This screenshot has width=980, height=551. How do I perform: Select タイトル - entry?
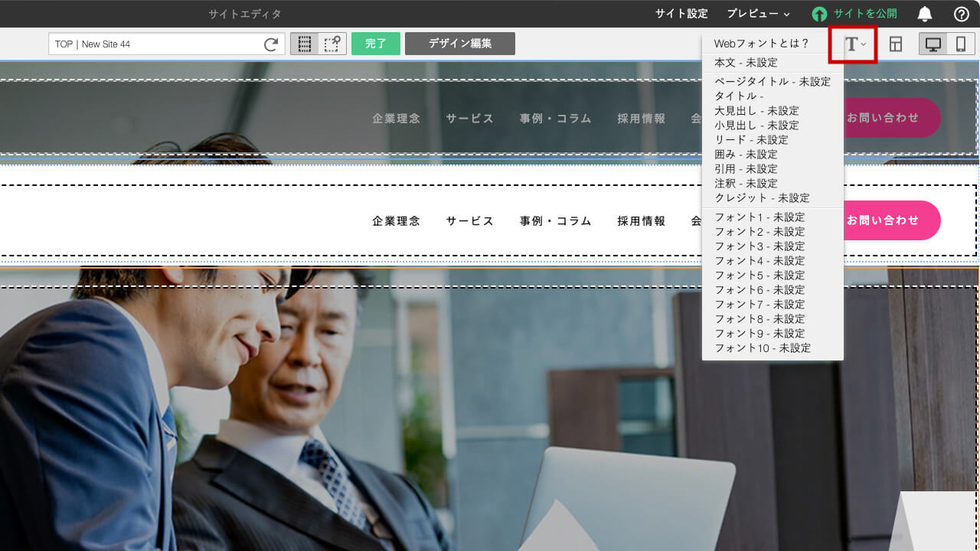tap(739, 96)
